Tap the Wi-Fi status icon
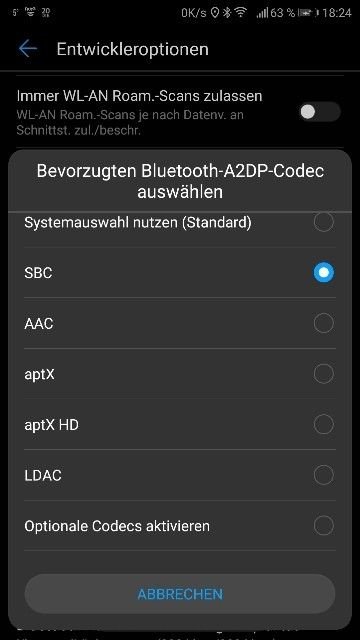The image size is (360, 640). pyautogui.click(x=241, y=13)
